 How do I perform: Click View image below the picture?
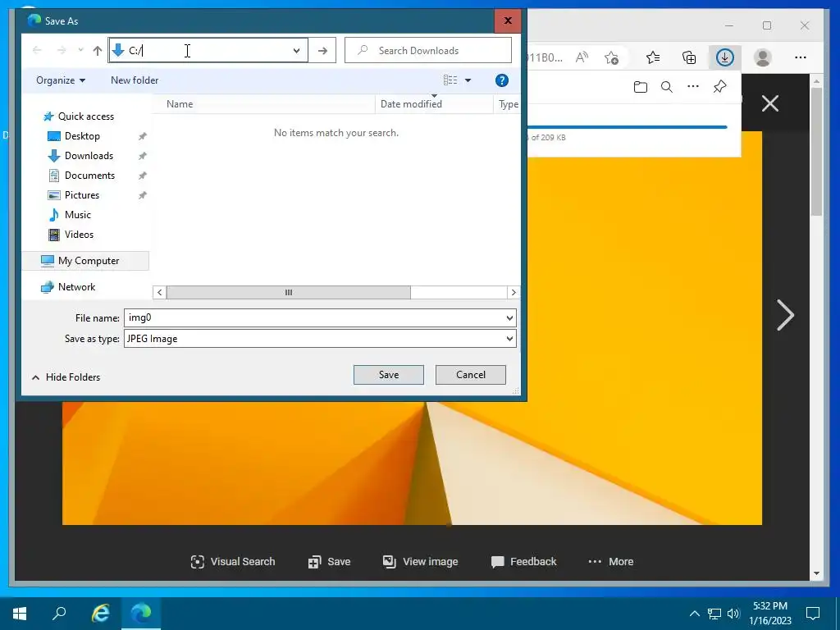coord(420,561)
